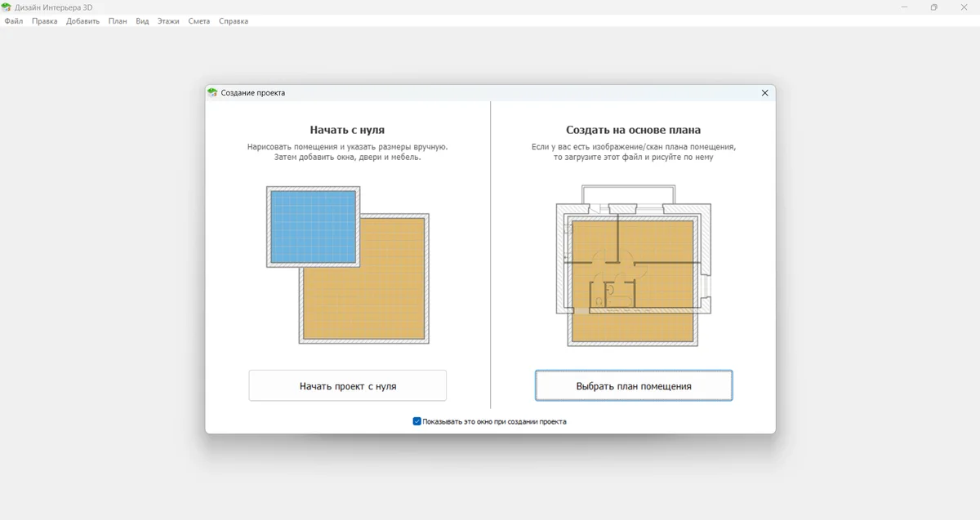
Task: Expand the Вид menu
Action: tap(142, 21)
